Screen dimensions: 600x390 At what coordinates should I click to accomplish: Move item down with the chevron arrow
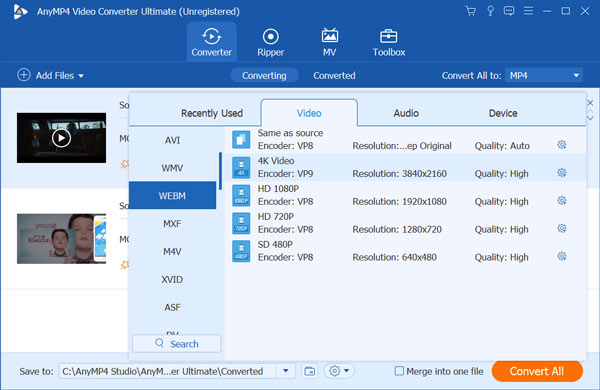[590, 118]
